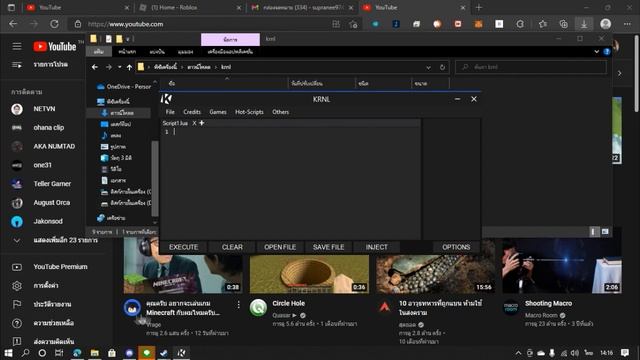Open KRNL from the taskbar
Image resolution: width=640 pixels, height=360 pixels.
tap(181, 353)
